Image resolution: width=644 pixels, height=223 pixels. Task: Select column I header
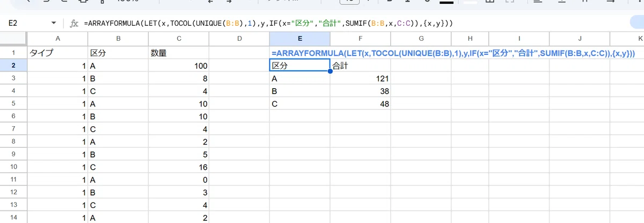click(519, 39)
